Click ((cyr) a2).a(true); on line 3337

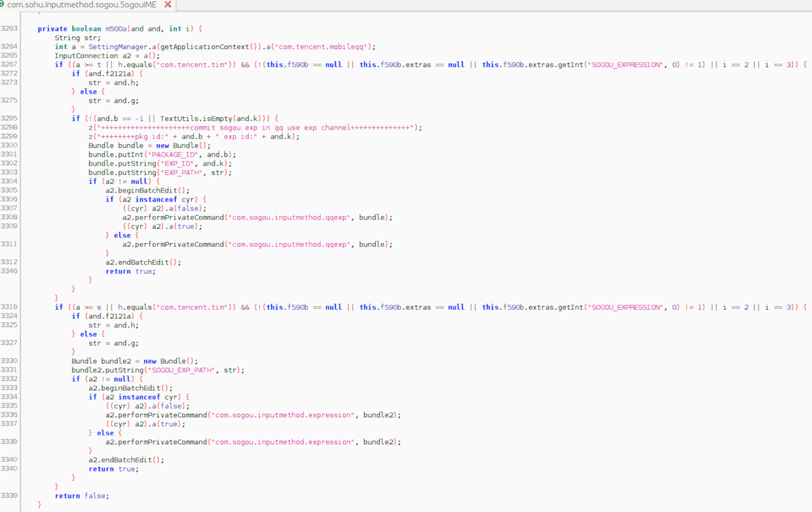(x=145, y=424)
